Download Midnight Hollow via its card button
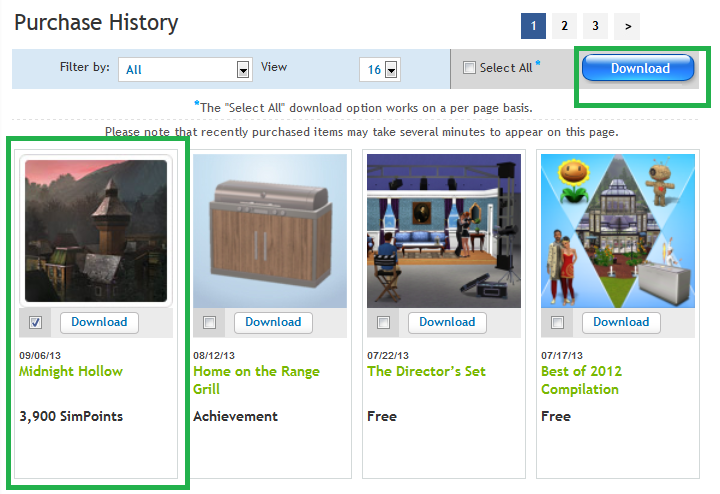Viewport: 720px width, 494px height. (x=99, y=322)
